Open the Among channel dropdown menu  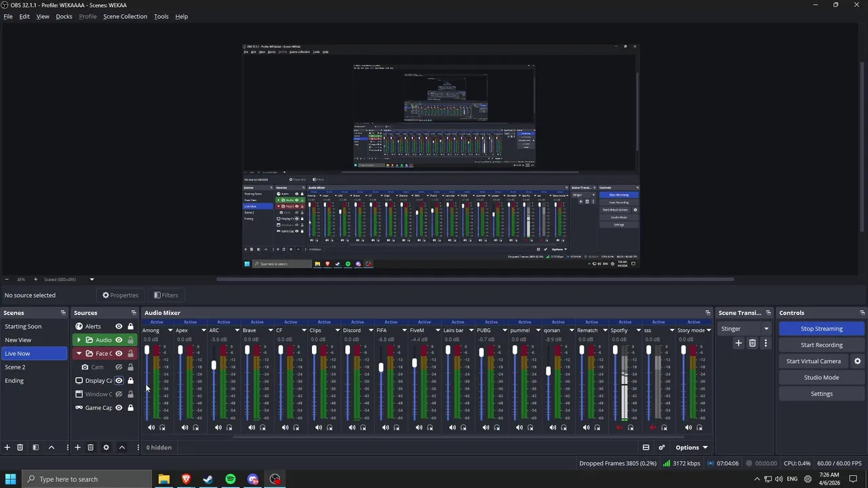170,331
